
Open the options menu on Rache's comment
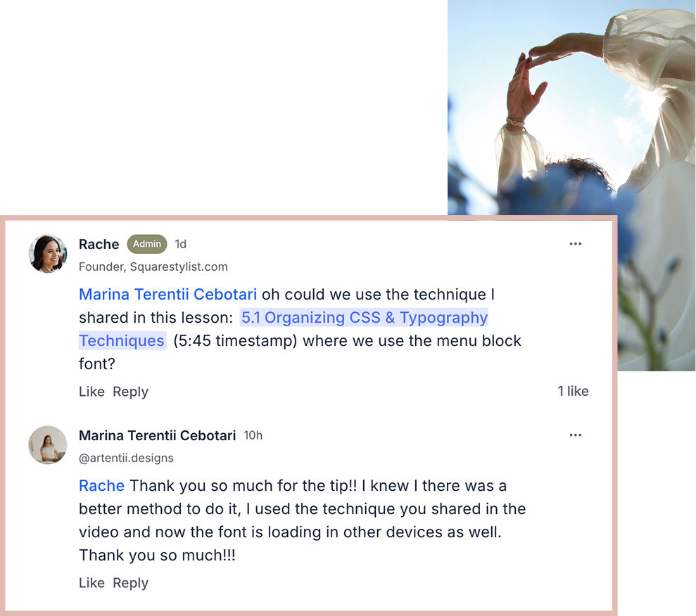tap(575, 244)
